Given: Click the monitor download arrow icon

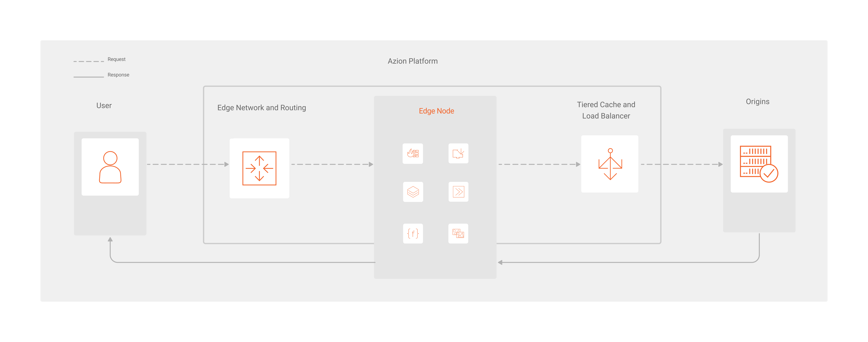Looking at the screenshot, I should pos(458,153).
